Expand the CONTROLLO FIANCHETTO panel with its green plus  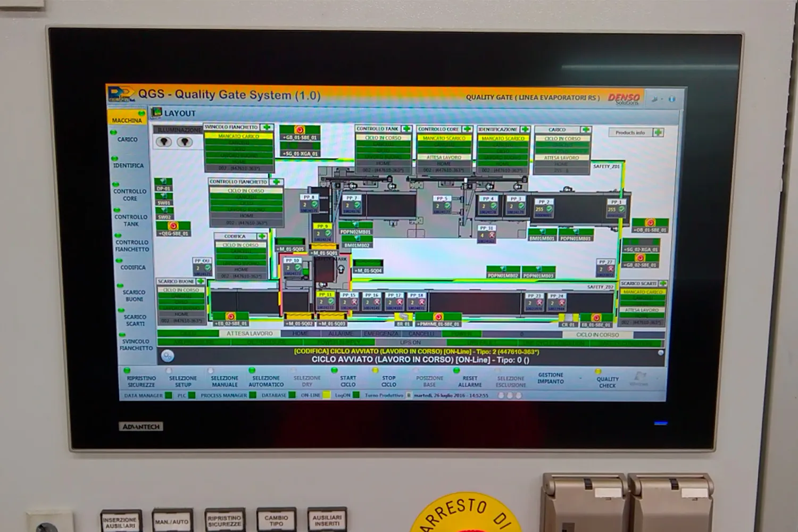[276, 182]
